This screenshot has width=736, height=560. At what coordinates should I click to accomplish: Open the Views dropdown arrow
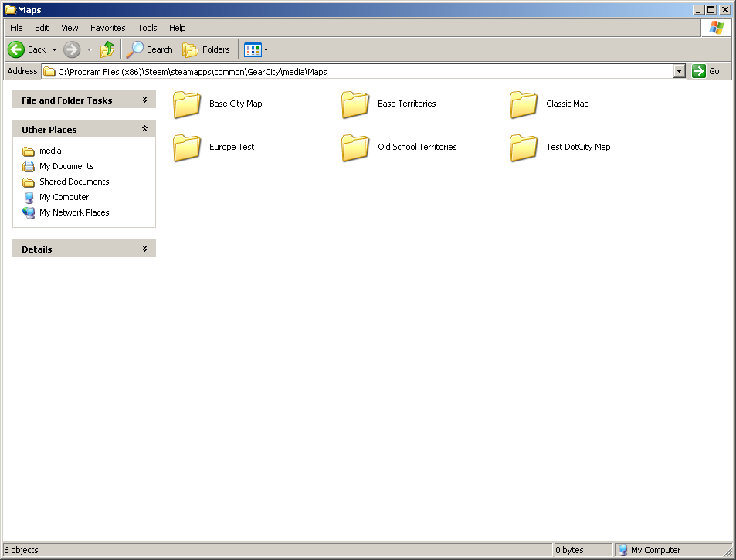[x=266, y=49]
